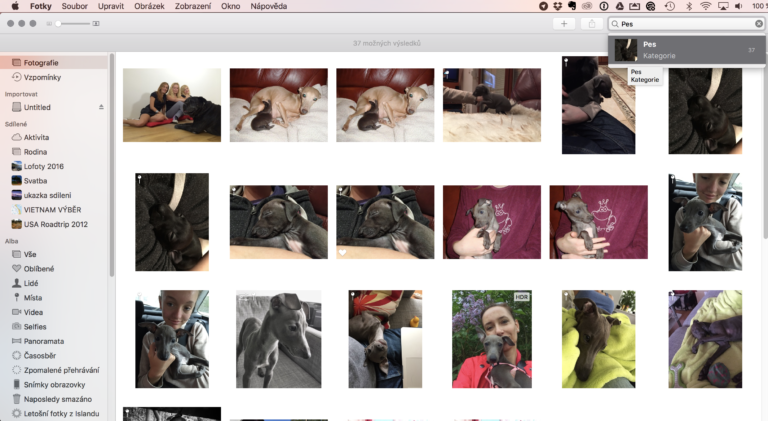Click the plus add button in toolbar
768x421 pixels.
564,23
